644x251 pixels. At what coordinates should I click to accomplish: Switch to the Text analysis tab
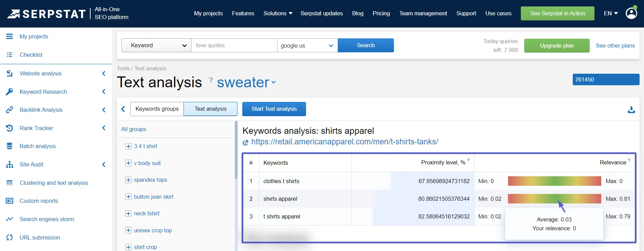tap(210, 109)
